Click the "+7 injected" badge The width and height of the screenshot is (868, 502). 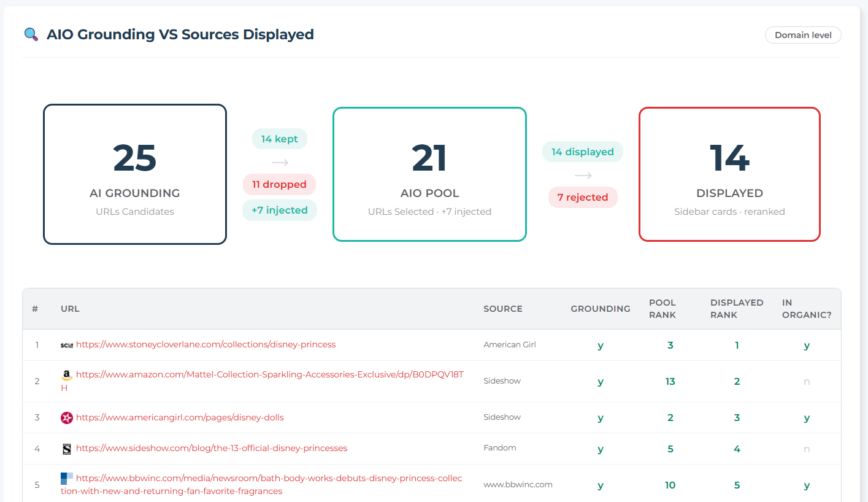(x=279, y=210)
